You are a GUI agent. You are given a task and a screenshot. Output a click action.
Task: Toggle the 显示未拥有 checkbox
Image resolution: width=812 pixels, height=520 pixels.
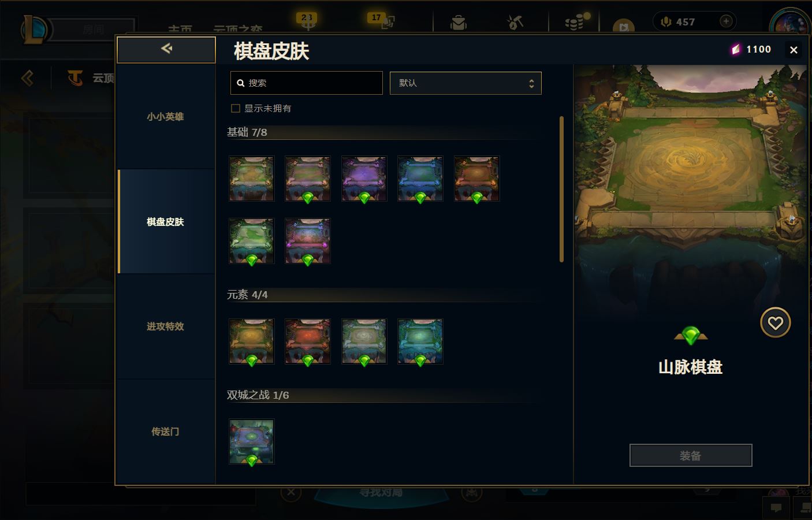(x=236, y=108)
